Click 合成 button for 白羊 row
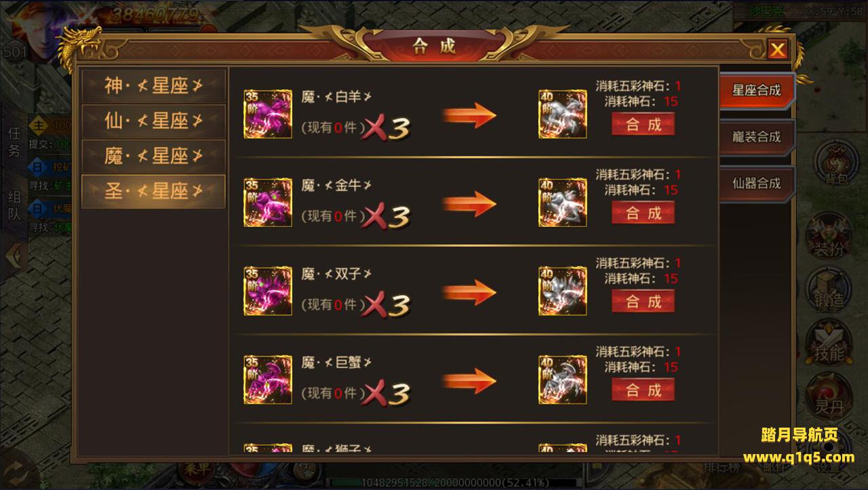The height and width of the screenshot is (490, 868). (x=643, y=125)
